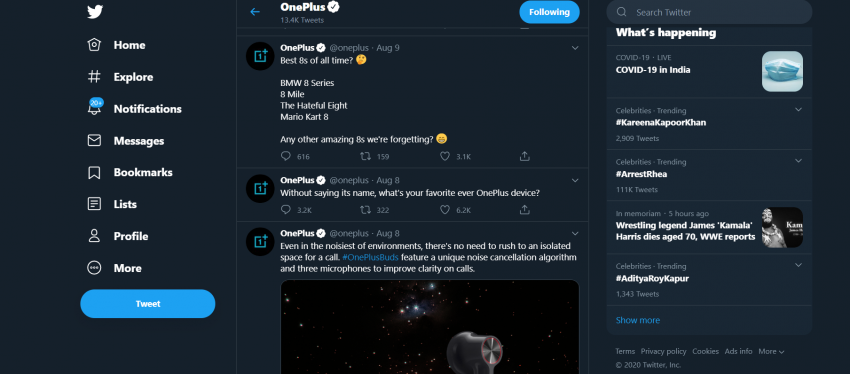The width and height of the screenshot is (850, 374).
Task: Like the 'Best 8s of all time' tweet
Action: [x=445, y=156]
